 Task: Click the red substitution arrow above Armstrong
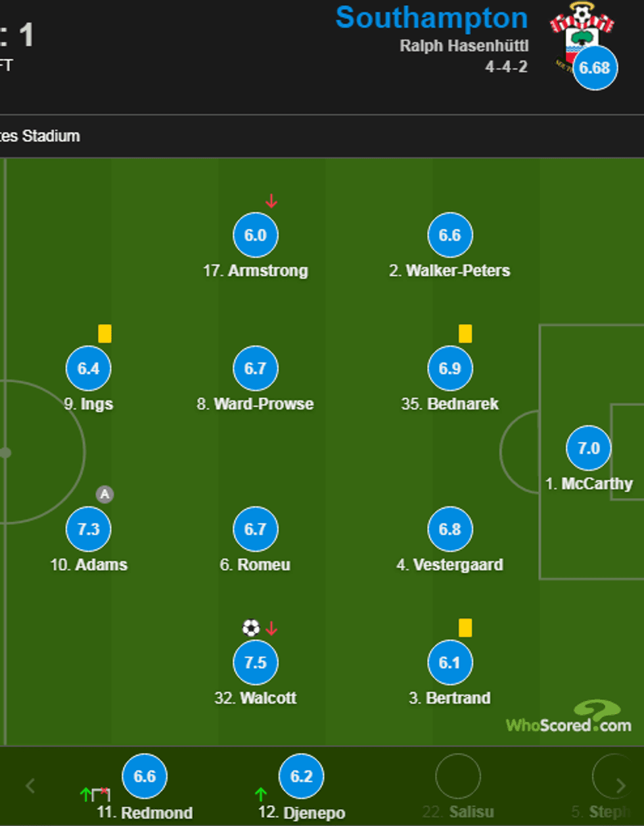271,201
